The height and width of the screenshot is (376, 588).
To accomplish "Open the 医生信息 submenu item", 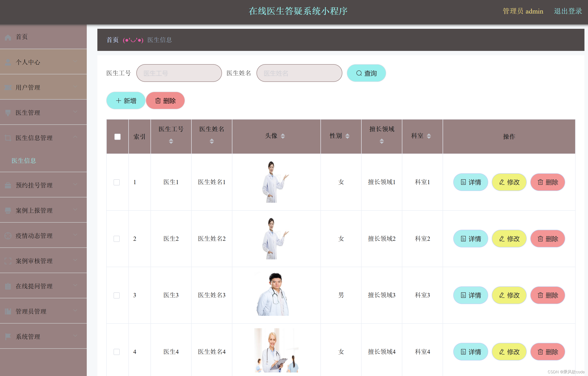I will click(24, 161).
